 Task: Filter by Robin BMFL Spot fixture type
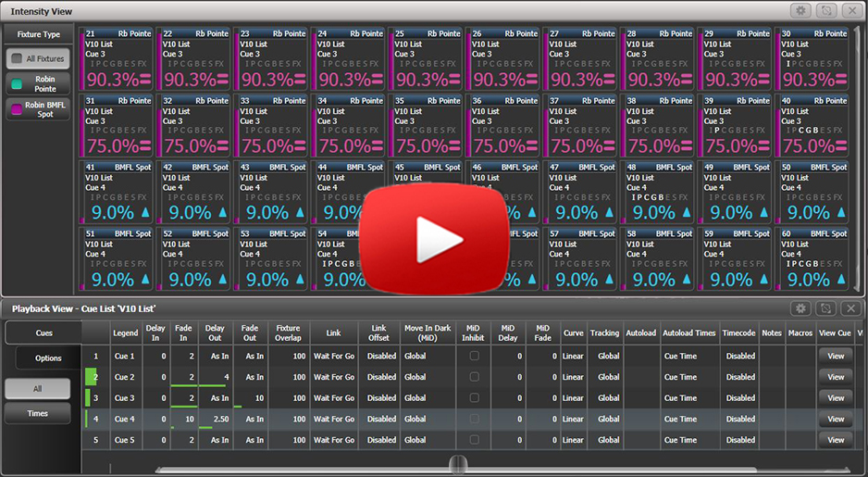pyautogui.click(x=39, y=110)
